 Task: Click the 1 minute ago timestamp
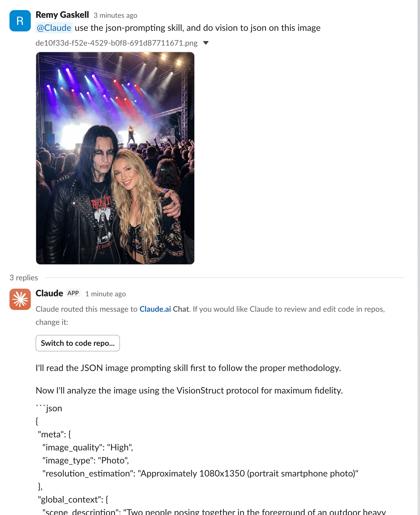[105, 294]
